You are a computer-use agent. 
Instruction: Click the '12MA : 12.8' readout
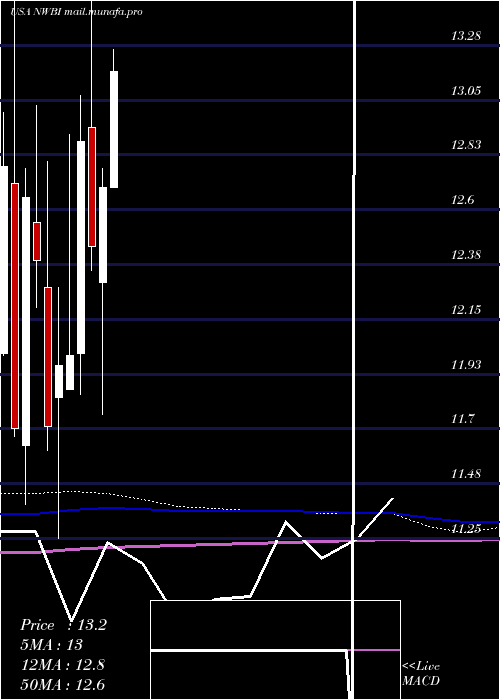coord(63,665)
